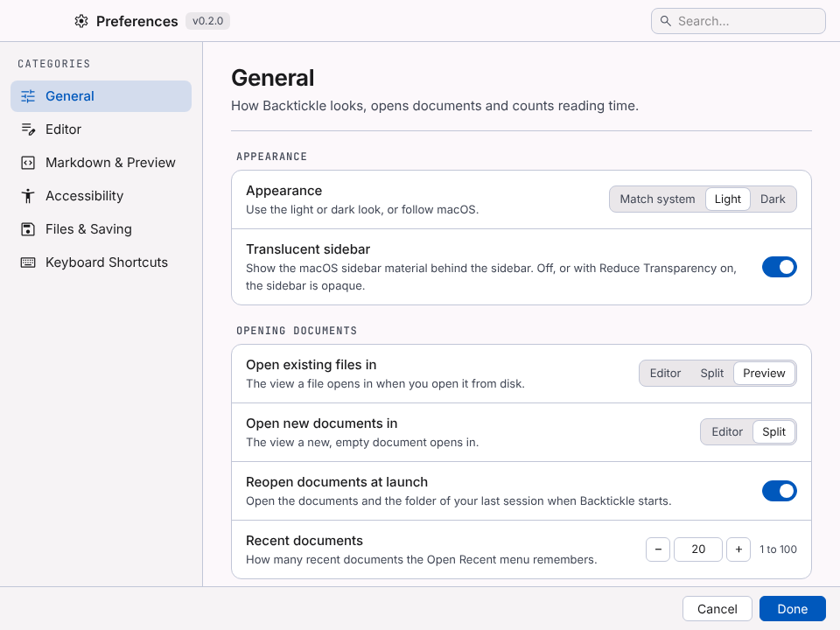This screenshot has height=630, width=840.
Task: Turn off the Translucent sidebar switch
Action: coord(780,267)
